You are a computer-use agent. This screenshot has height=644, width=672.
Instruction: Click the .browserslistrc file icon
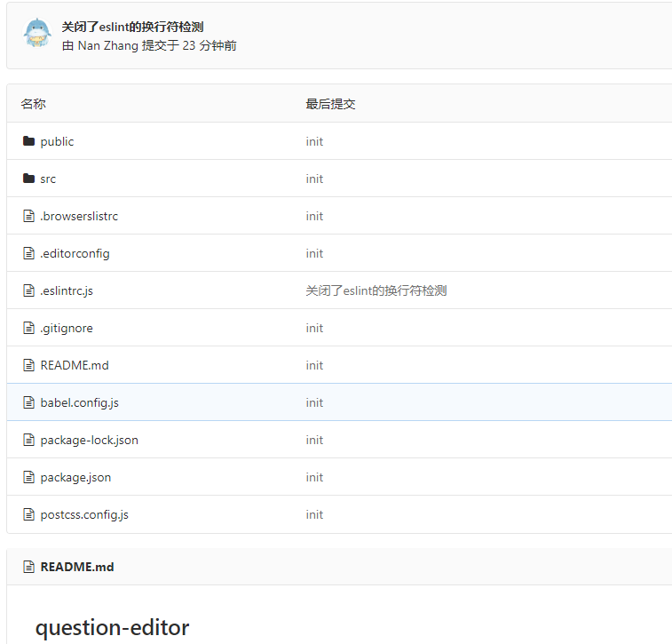pyautogui.click(x=28, y=216)
